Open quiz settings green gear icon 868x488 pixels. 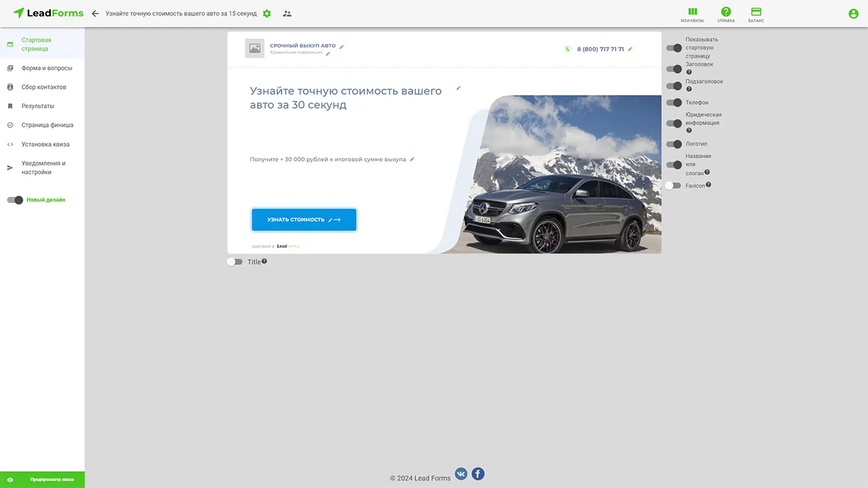267,13
